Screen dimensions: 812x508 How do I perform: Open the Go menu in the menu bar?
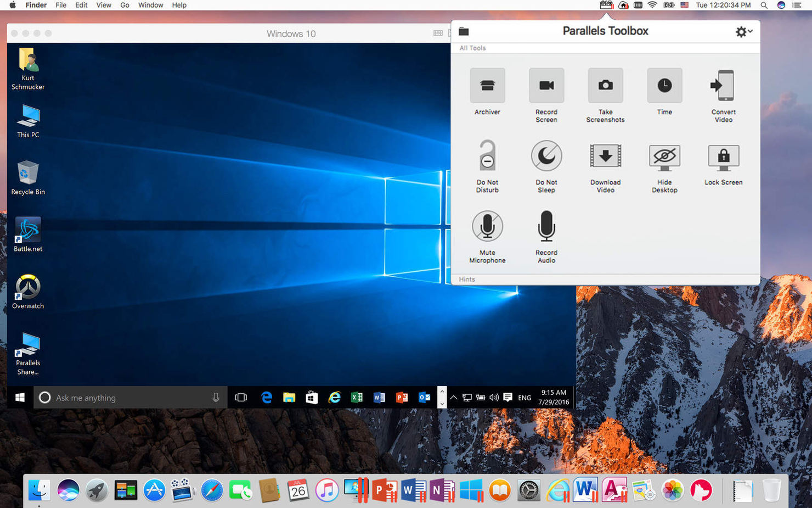[x=125, y=5]
